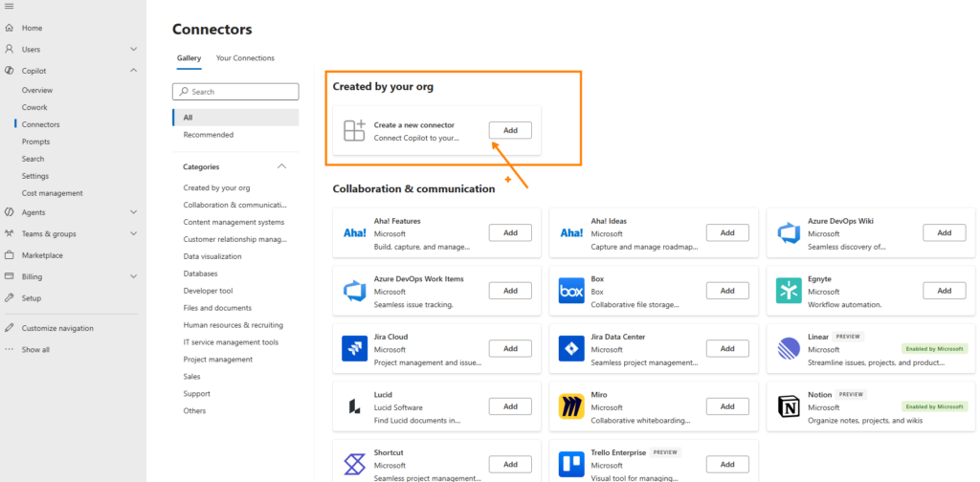Add the Miro connector

pyautogui.click(x=727, y=406)
